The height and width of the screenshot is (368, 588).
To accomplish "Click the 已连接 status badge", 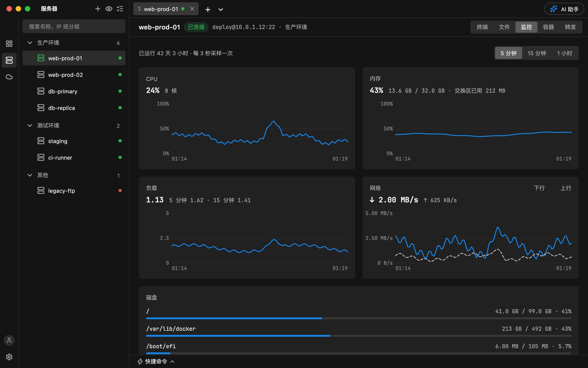I will (196, 27).
